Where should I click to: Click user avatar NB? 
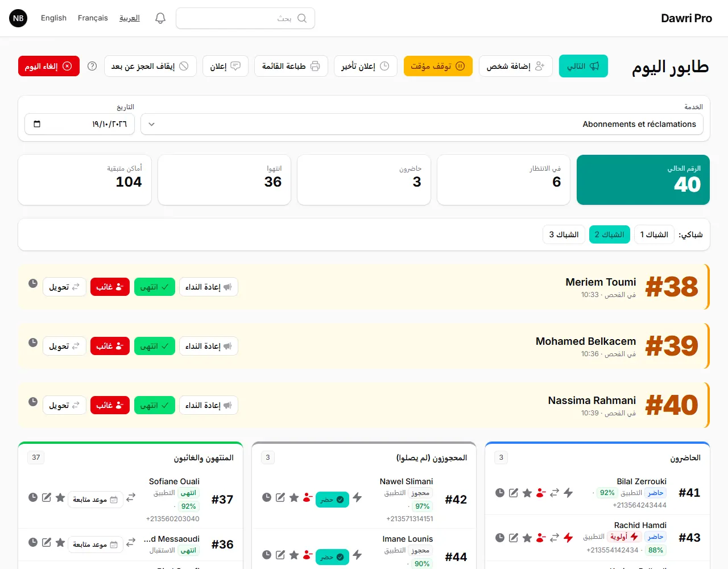click(18, 18)
